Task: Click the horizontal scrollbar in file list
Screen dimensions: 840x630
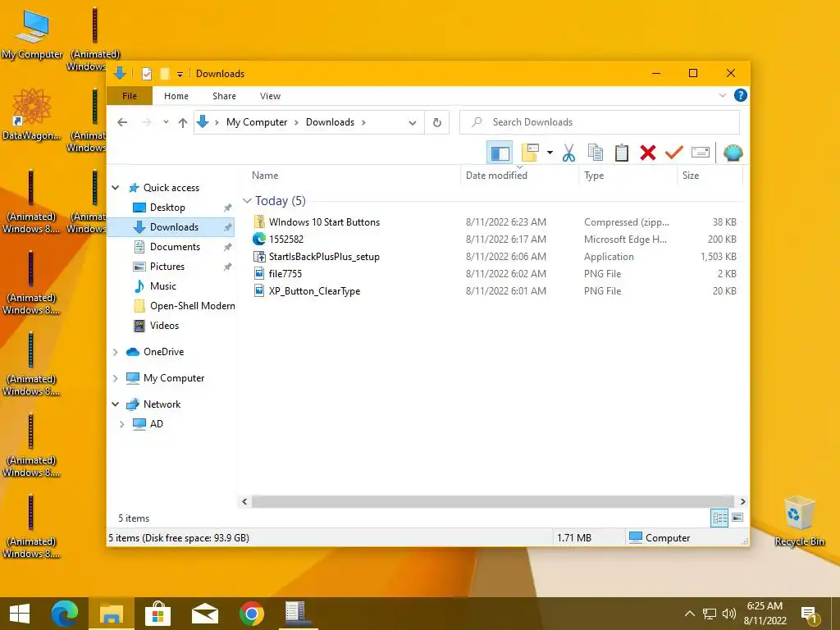Action: tap(492, 501)
